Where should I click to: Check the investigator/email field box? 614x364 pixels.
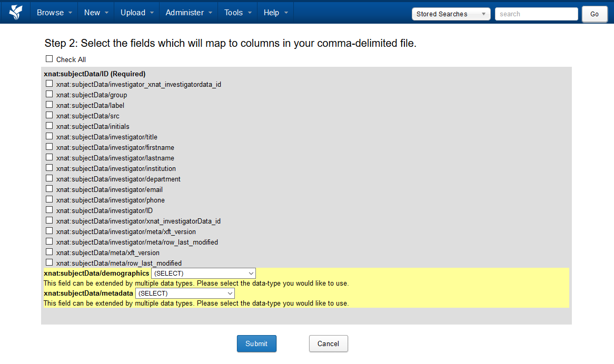(49, 189)
